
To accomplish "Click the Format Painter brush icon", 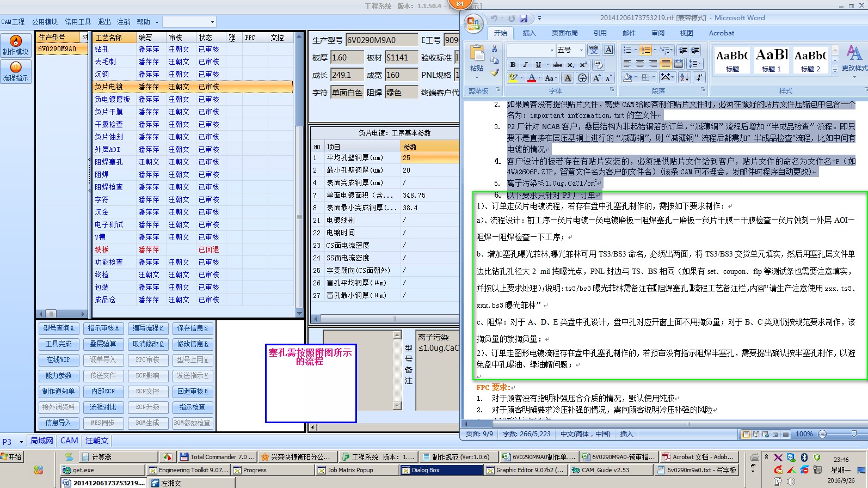I will tap(494, 72).
